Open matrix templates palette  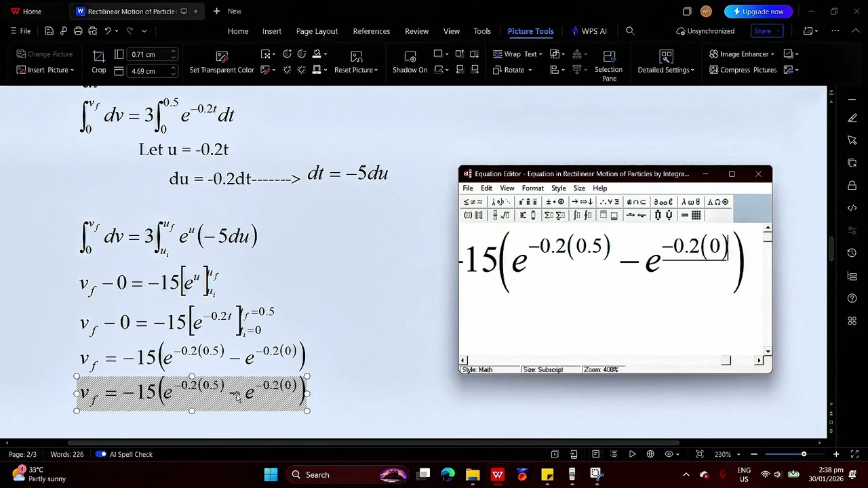690,216
